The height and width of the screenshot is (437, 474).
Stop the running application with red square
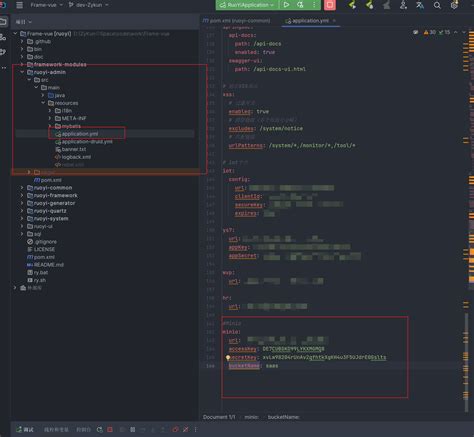tap(330, 5)
